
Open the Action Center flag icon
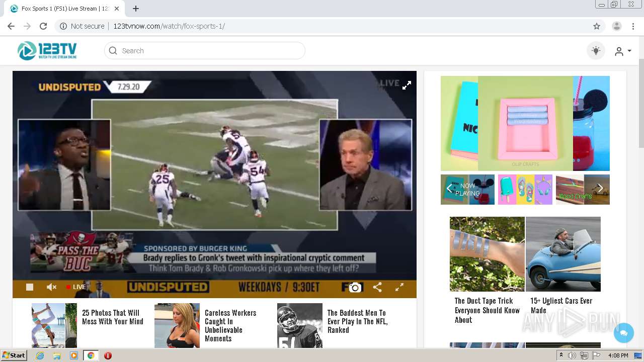(x=596, y=355)
